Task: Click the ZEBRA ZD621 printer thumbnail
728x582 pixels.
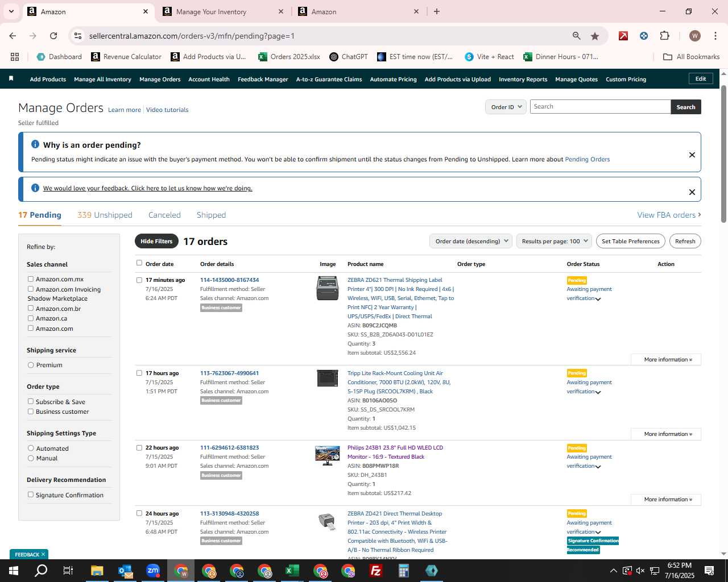Action: (328, 288)
